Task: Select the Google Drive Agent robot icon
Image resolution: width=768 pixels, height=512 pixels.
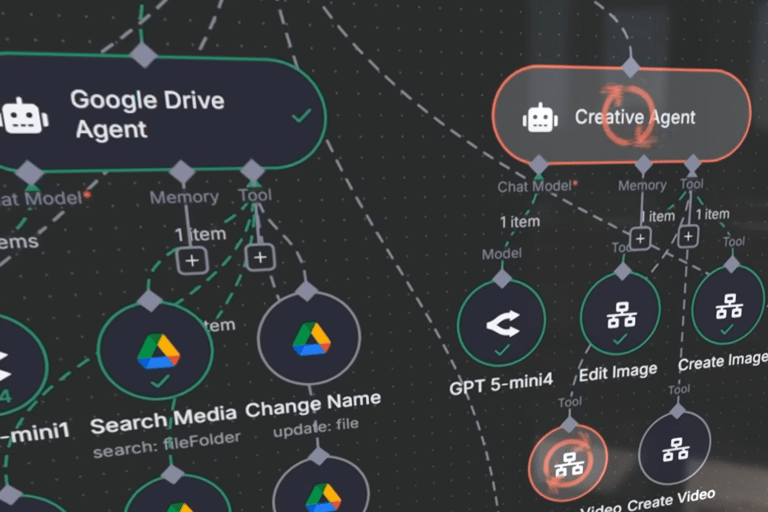Action: coord(24,116)
